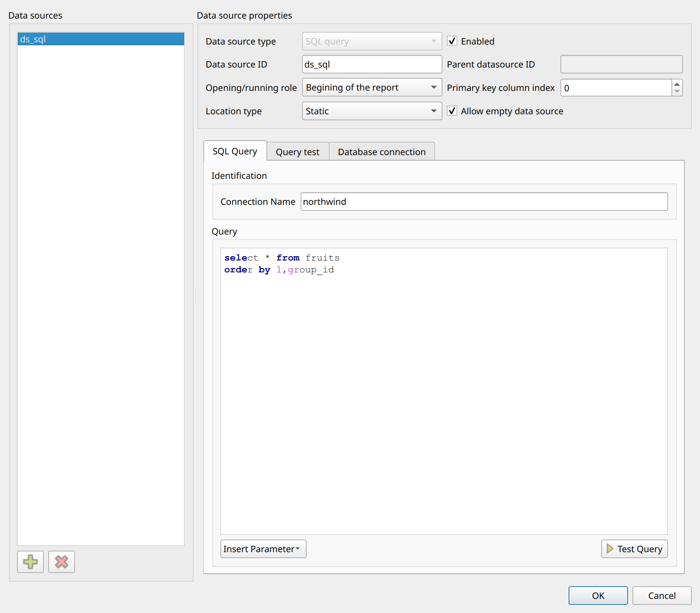Click the Connection Name input field

(x=484, y=201)
